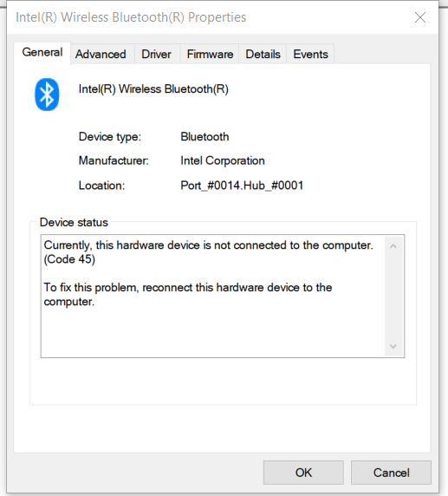This screenshot has width=448, height=496.
Task: Click the 'Bluetooth' device type value
Action: click(x=205, y=137)
